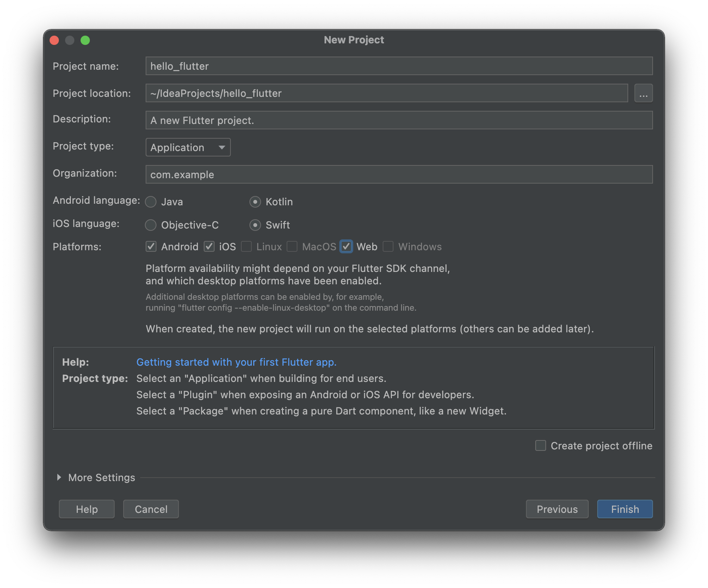This screenshot has width=708, height=588.
Task: Click the Description text field
Action: point(399,120)
